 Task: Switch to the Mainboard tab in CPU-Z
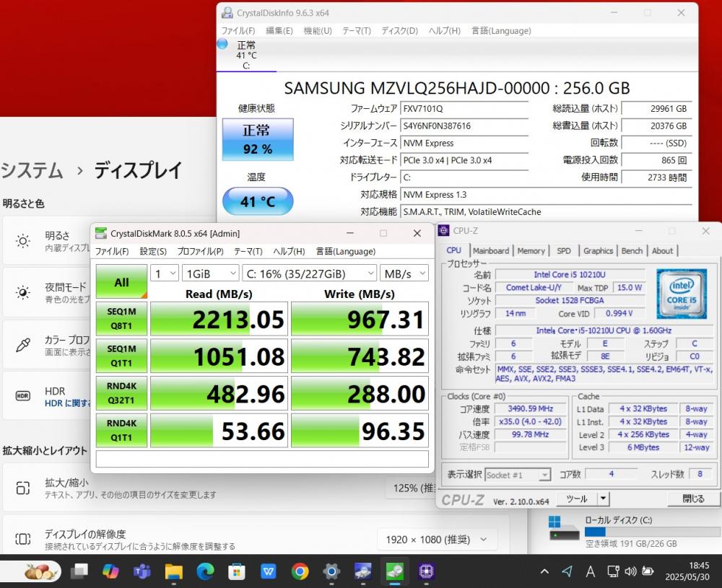[491, 251]
